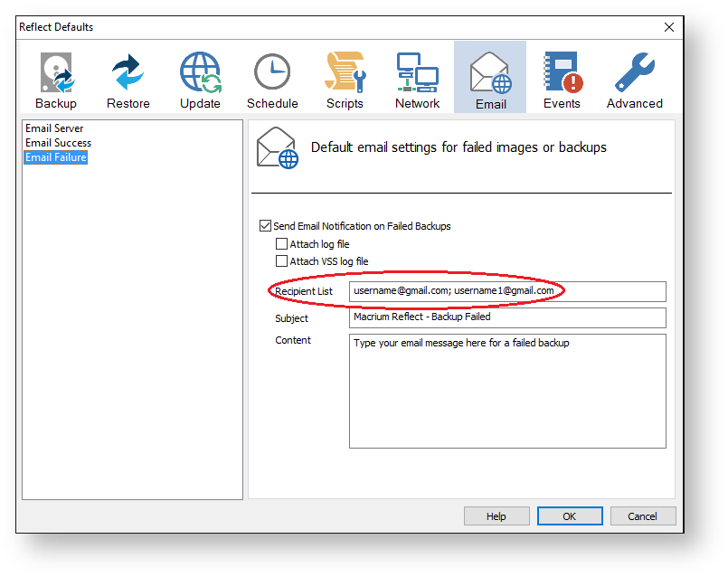
Task: Select Email Failure in the list
Action: point(56,157)
